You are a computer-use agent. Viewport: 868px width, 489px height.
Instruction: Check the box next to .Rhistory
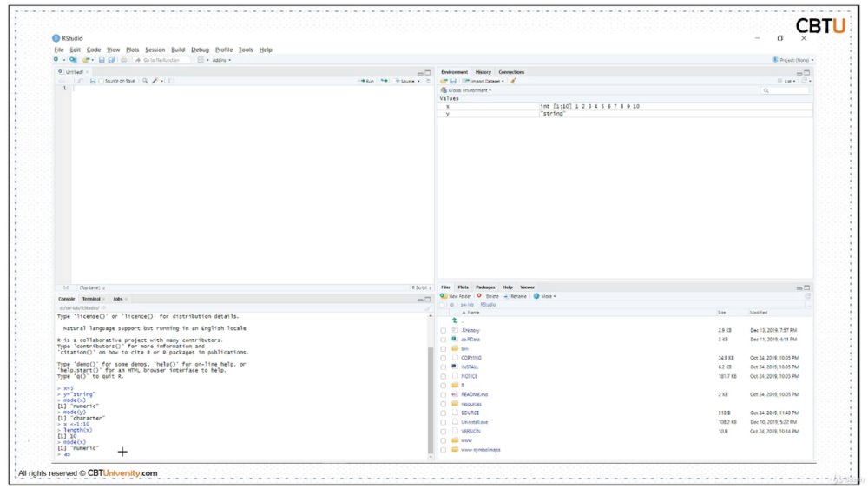443,331
